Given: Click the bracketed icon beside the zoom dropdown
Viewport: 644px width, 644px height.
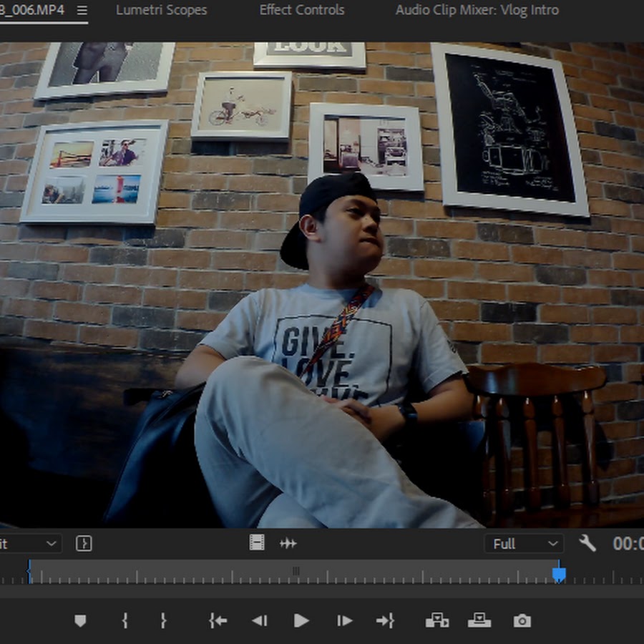Looking at the screenshot, I should click(x=84, y=543).
